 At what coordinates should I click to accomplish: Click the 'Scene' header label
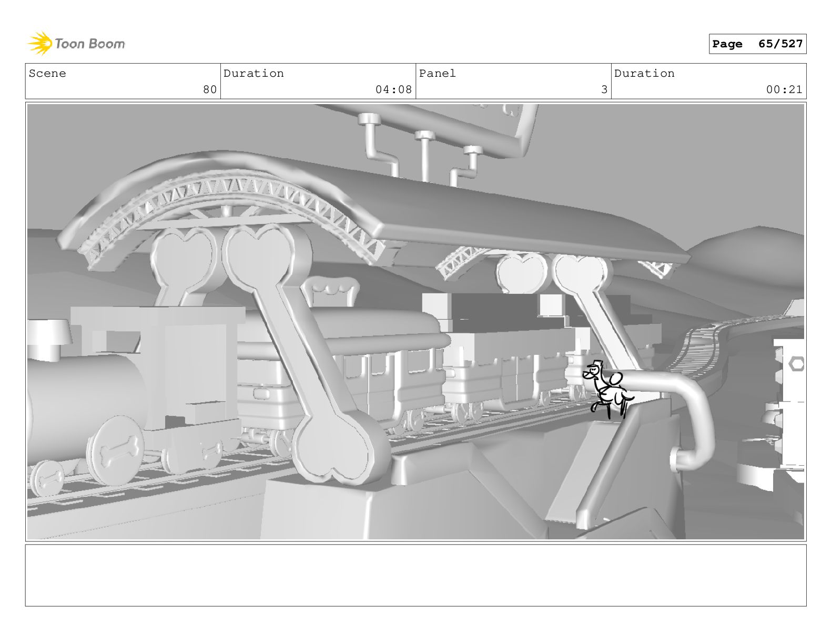[x=47, y=74]
